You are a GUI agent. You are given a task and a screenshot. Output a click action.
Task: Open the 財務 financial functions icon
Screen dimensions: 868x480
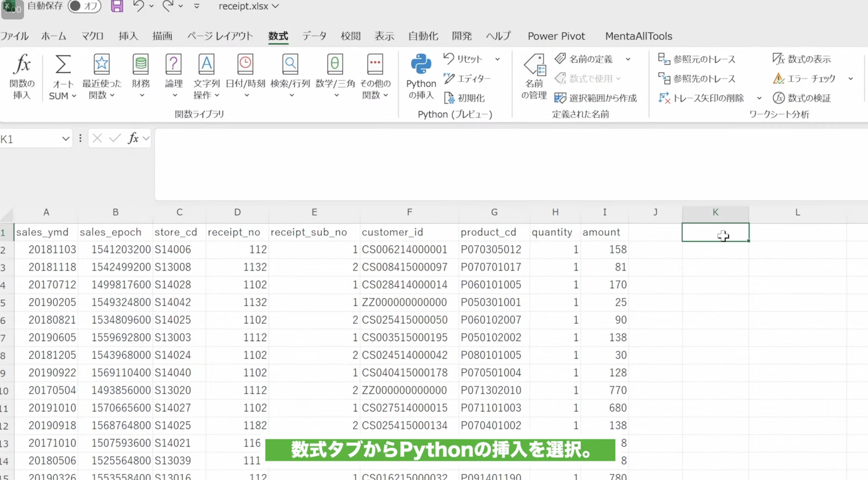coord(141,64)
